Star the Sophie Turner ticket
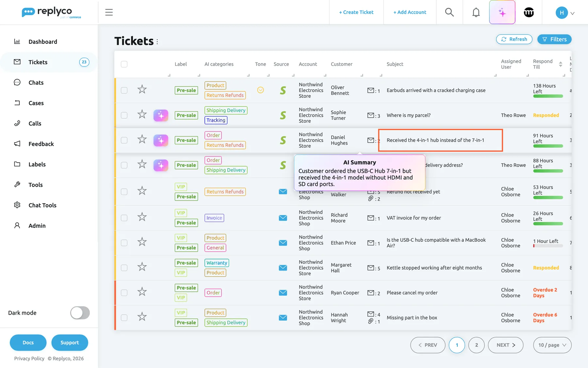This screenshot has height=368, width=588. click(142, 114)
